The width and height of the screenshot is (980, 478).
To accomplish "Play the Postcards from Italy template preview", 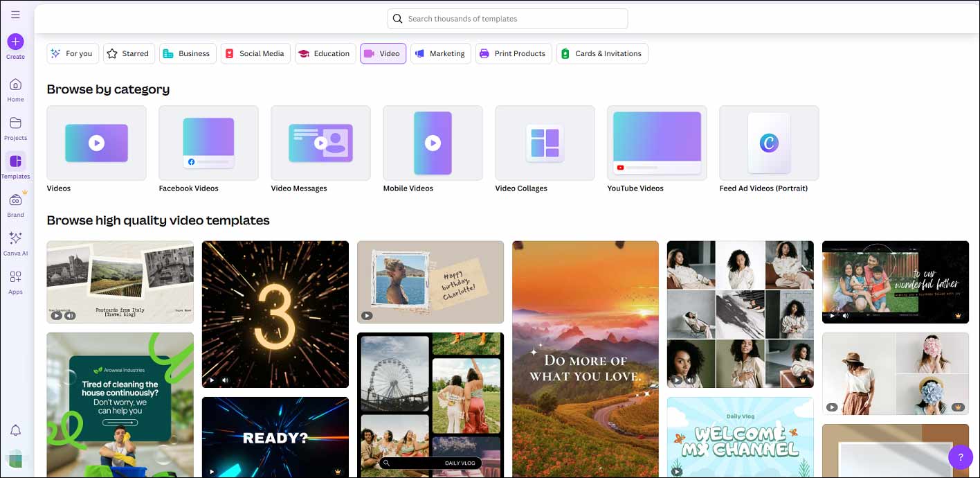I will pos(56,316).
